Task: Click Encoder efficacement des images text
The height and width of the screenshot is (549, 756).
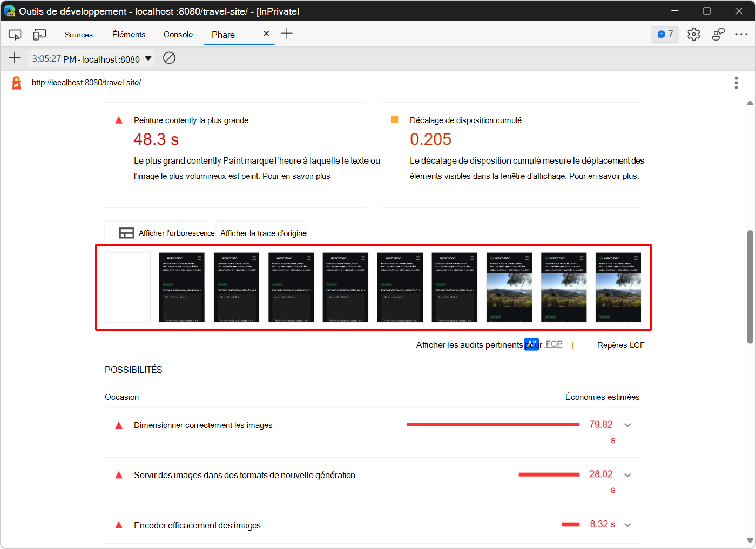Action: pyautogui.click(x=197, y=525)
